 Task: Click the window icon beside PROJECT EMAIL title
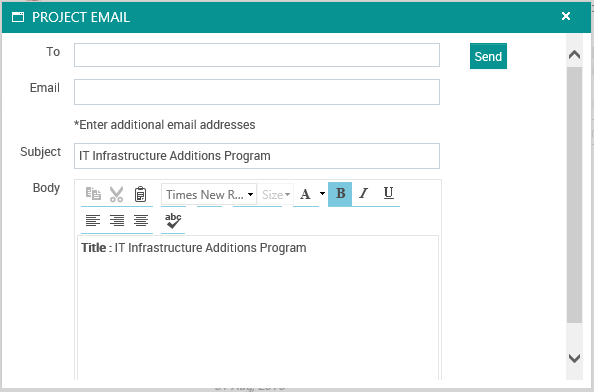tap(18, 17)
